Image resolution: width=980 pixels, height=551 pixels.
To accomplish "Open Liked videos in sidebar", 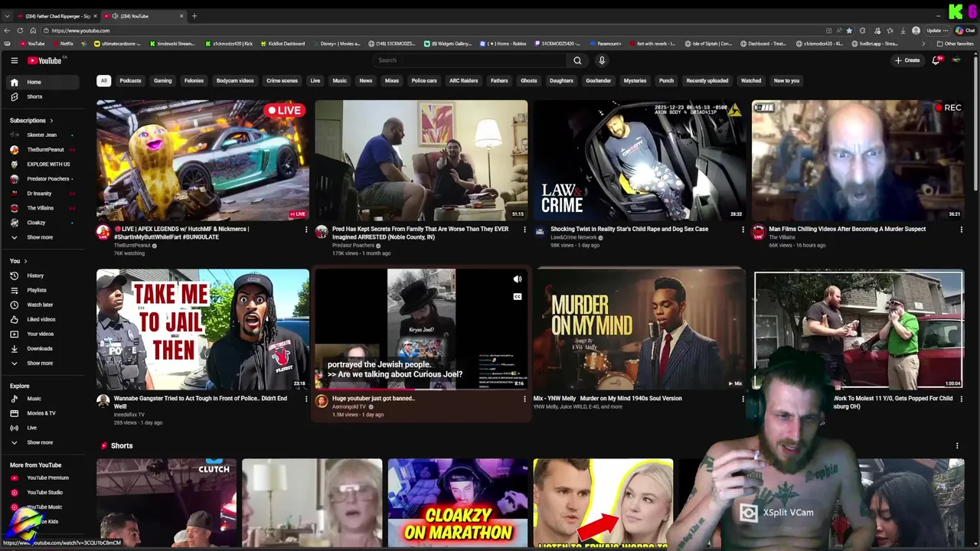I will tap(41, 319).
